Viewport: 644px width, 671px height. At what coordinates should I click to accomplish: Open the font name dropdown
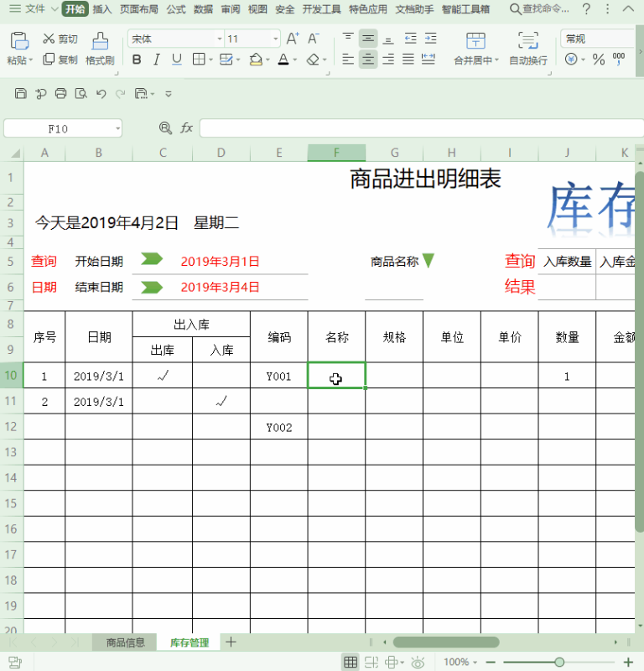point(220,39)
